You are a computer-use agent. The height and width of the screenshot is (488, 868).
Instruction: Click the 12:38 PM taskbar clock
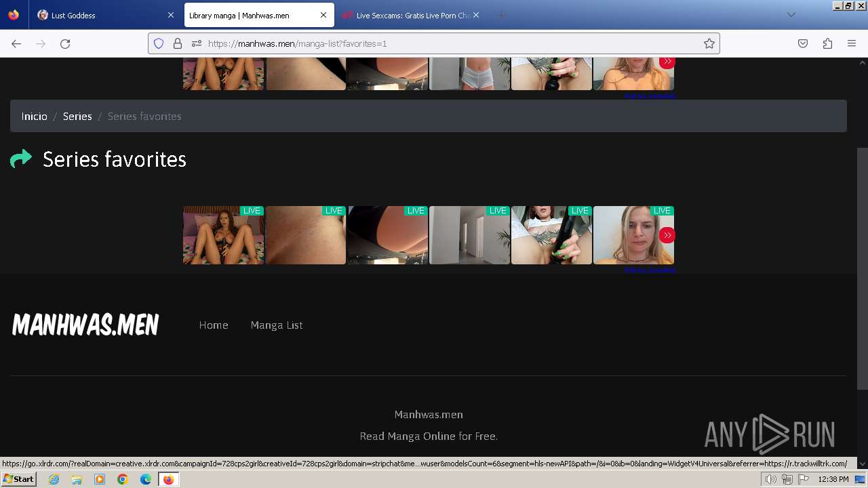tap(833, 479)
